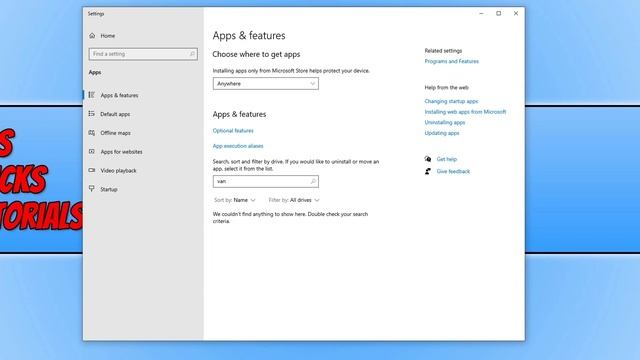
Task: Click the Offline maps sidebar icon
Action: pos(92,133)
